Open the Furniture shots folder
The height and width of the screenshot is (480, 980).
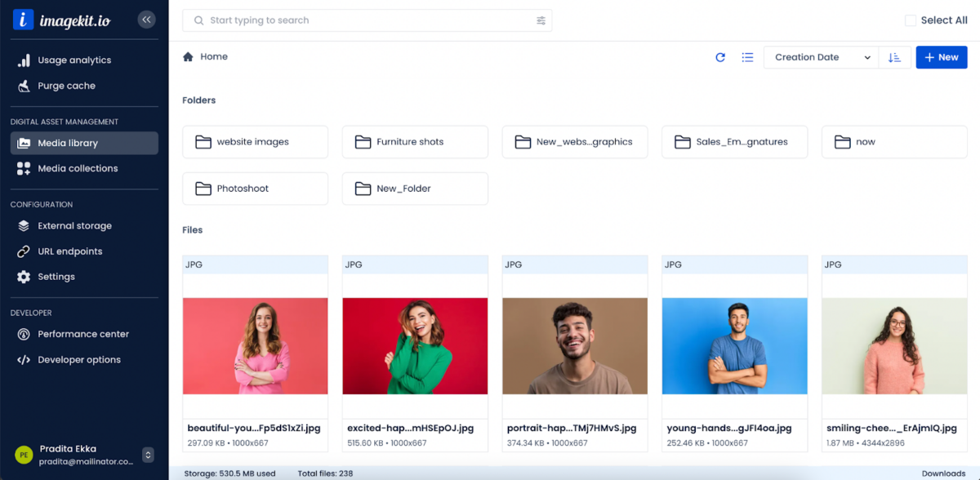pyautogui.click(x=415, y=142)
